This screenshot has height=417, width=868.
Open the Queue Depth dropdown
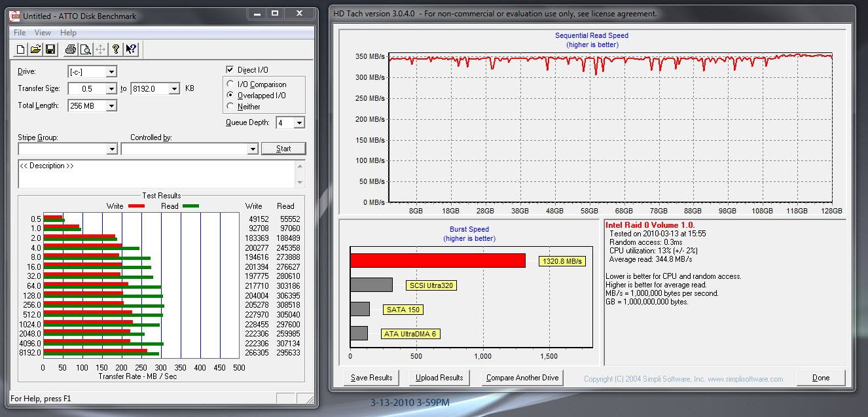click(x=299, y=123)
